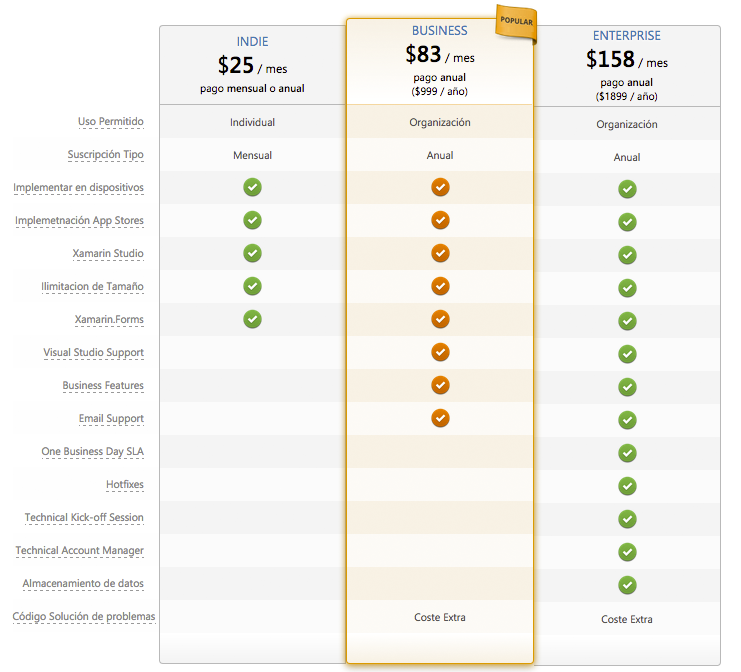This screenshot has width=741, height=672.
Task: Open the Ilimitacion de Tamaño link
Action: coord(92,287)
